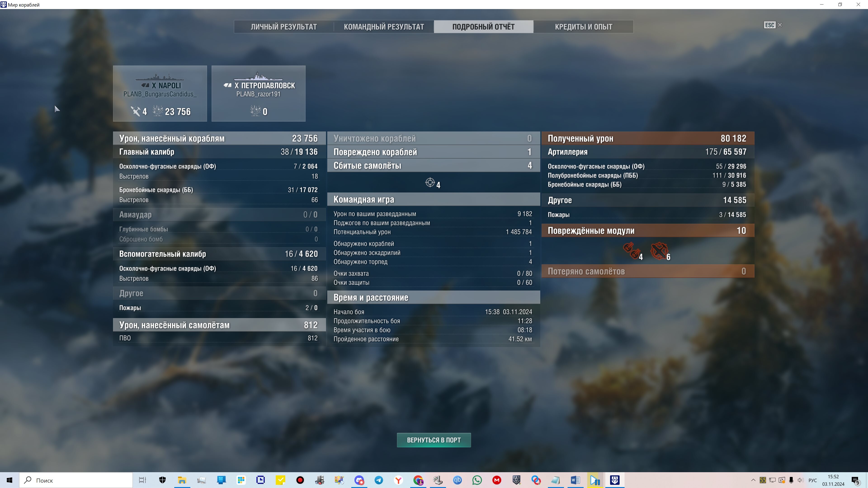Click the Время и расстояние header
Viewport: 868px width, 488px height.
tap(433, 297)
